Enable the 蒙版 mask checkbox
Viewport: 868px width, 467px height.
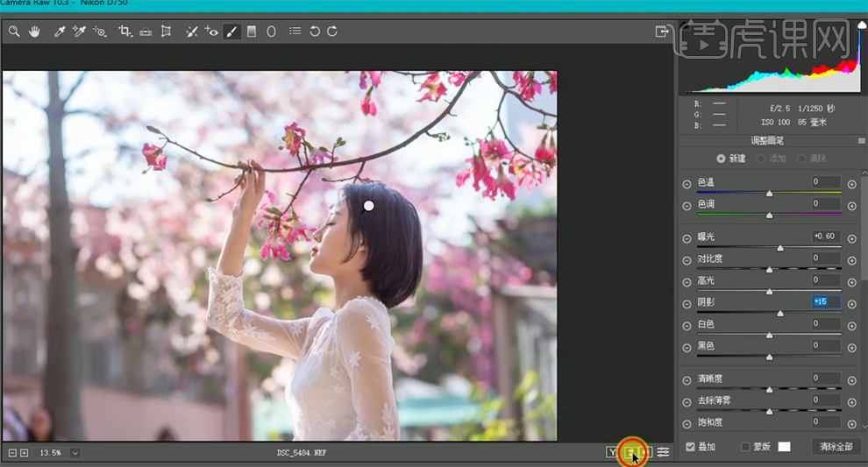pos(745,447)
